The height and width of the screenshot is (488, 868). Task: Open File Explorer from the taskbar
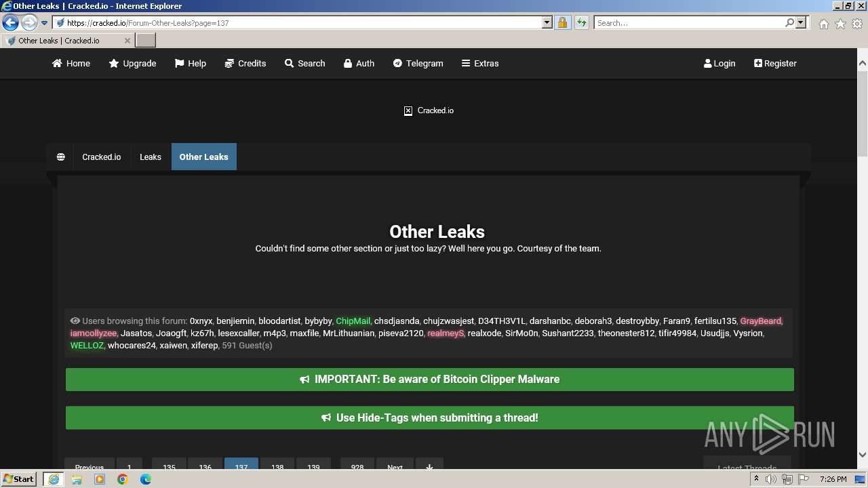(x=77, y=479)
